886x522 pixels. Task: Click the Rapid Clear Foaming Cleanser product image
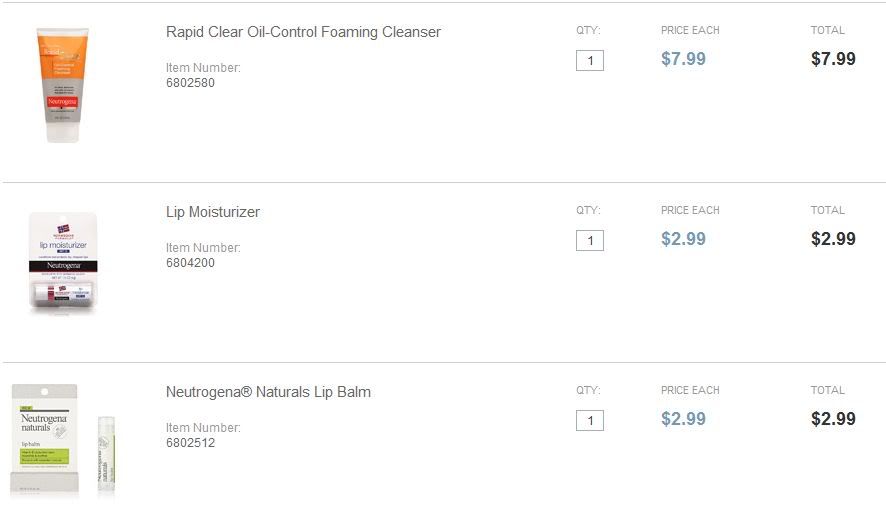pos(63,85)
